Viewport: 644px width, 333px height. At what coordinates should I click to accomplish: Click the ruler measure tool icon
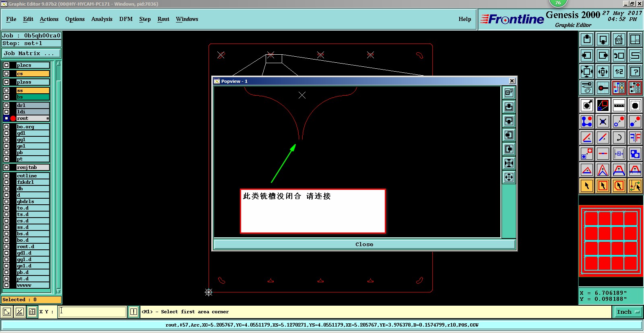[619, 105]
